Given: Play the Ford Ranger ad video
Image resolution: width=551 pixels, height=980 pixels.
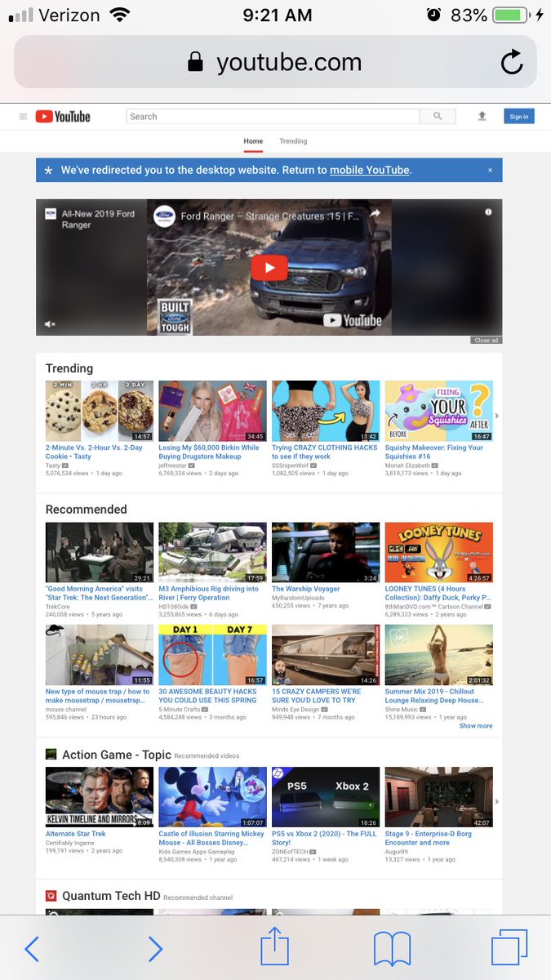Looking at the screenshot, I should [x=269, y=267].
